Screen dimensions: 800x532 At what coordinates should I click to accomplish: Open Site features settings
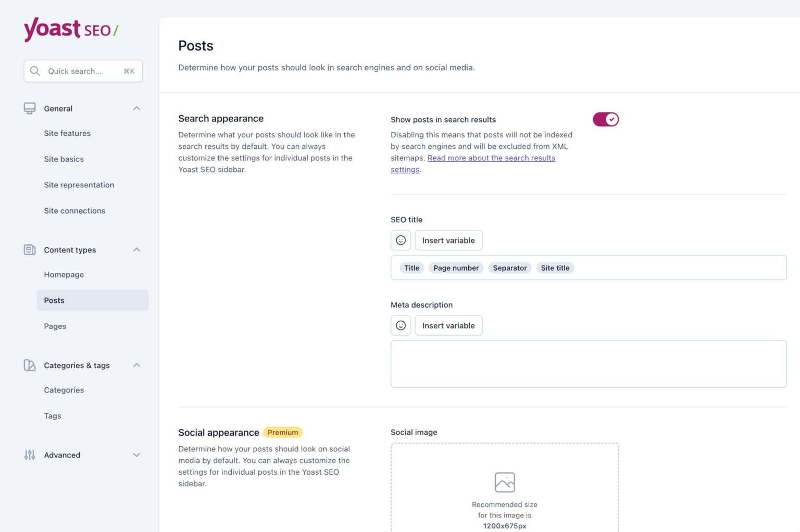[67, 133]
